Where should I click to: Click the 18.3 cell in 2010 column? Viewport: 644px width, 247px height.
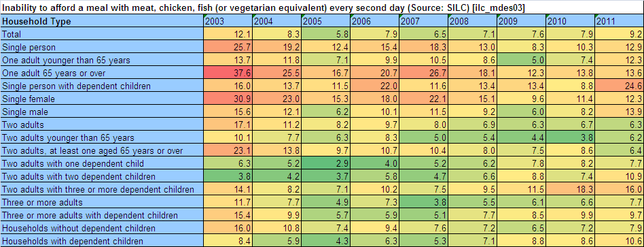pyautogui.click(x=570, y=189)
